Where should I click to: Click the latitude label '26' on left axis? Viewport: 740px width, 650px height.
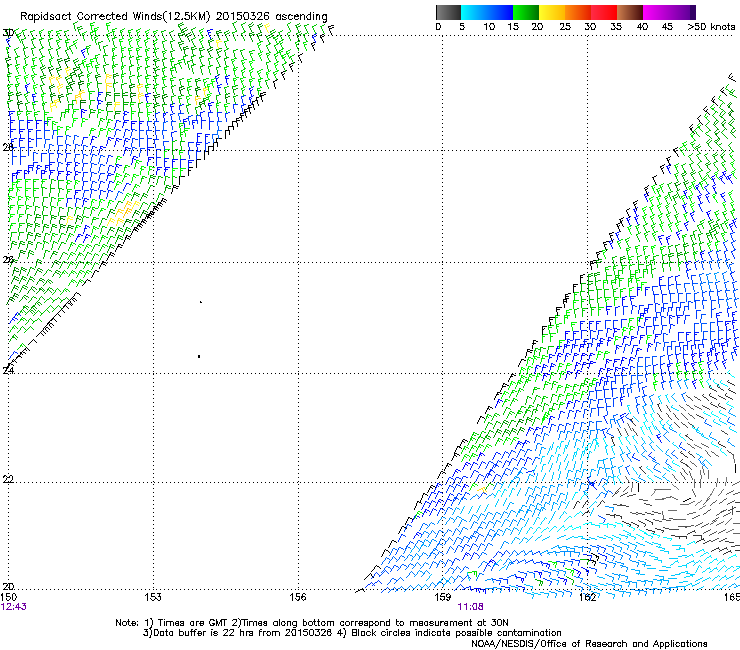[8, 260]
